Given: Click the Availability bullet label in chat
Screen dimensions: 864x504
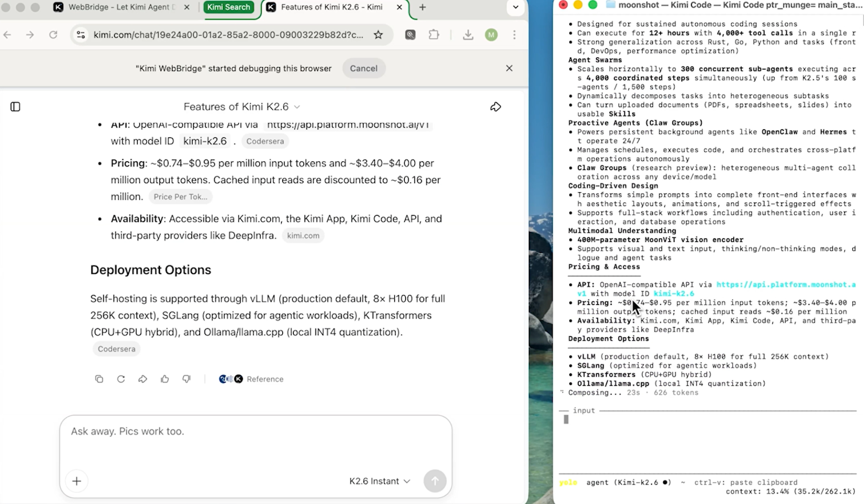Looking at the screenshot, I should point(137,219).
